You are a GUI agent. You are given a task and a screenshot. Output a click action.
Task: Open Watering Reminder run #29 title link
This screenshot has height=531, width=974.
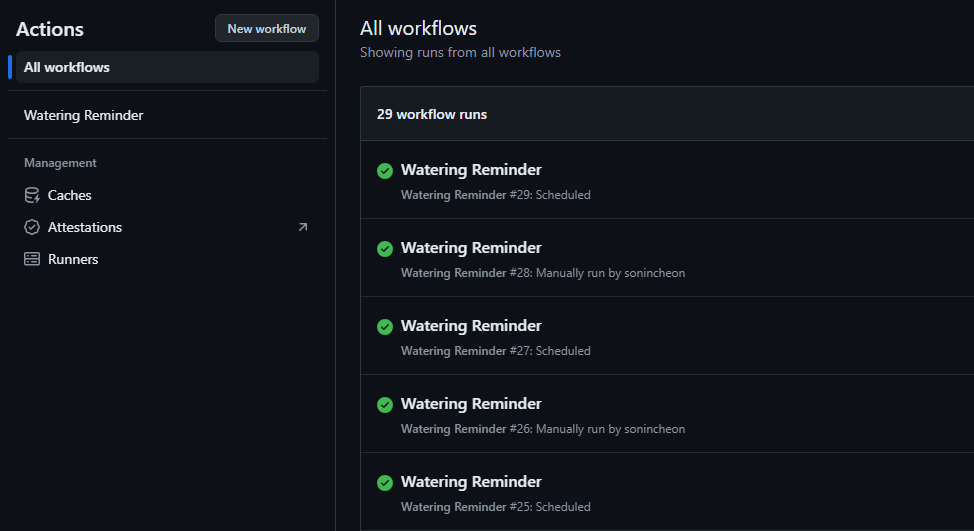pos(471,170)
